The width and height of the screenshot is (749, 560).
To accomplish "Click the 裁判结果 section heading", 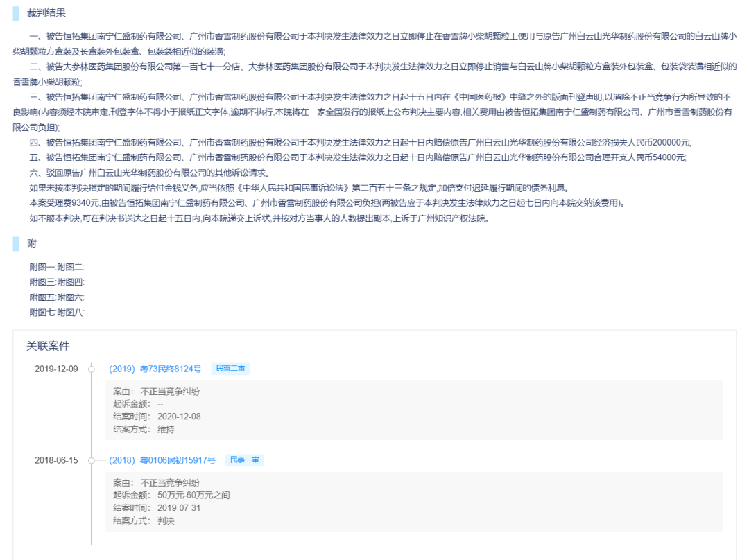I will click(x=46, y=13).
